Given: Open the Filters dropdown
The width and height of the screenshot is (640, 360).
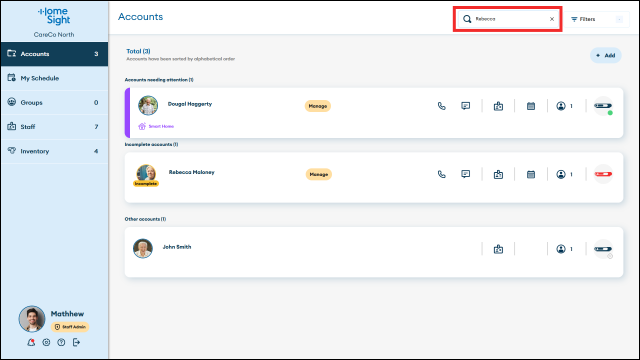Looking at the screenshot, I should [x=596, y=19].
